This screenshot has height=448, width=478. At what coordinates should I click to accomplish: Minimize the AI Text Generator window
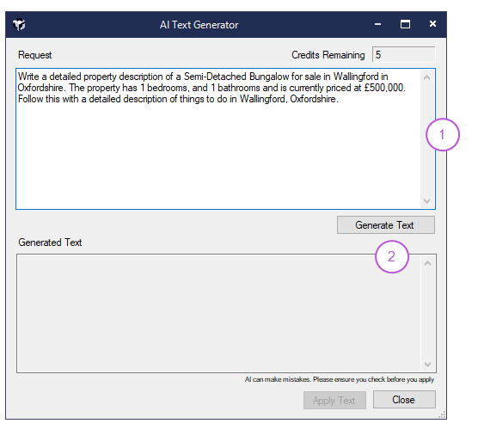point(377,24)
